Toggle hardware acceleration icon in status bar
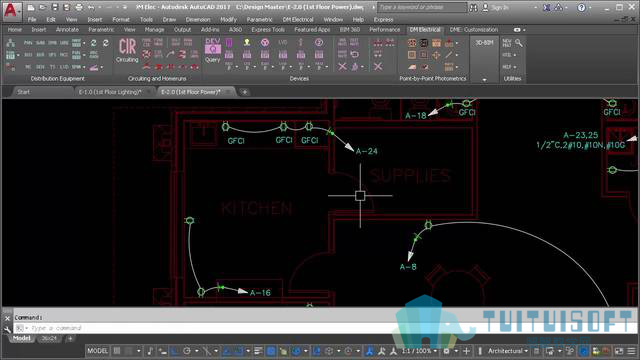 [x=584, y=351]
